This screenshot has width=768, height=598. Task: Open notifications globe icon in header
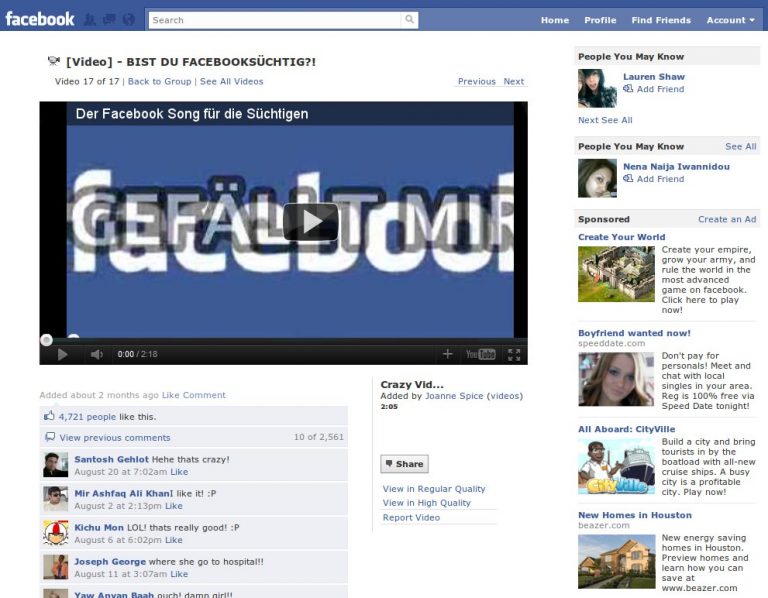click(x=128, y=20)
